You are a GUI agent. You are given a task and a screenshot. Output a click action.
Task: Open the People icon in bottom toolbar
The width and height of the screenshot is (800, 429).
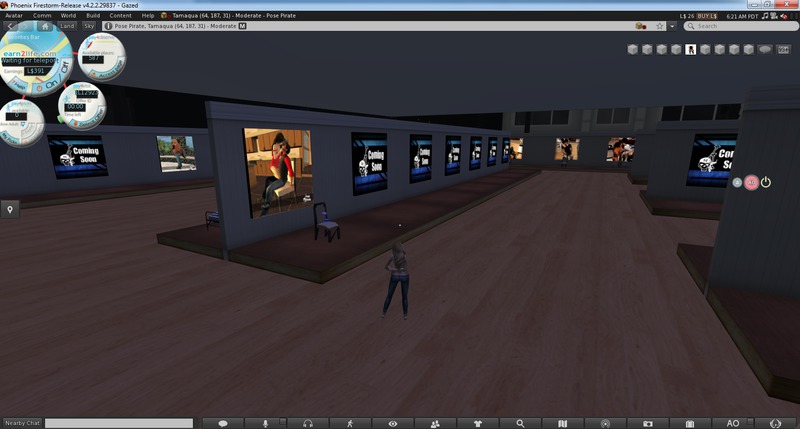[435, 424]
